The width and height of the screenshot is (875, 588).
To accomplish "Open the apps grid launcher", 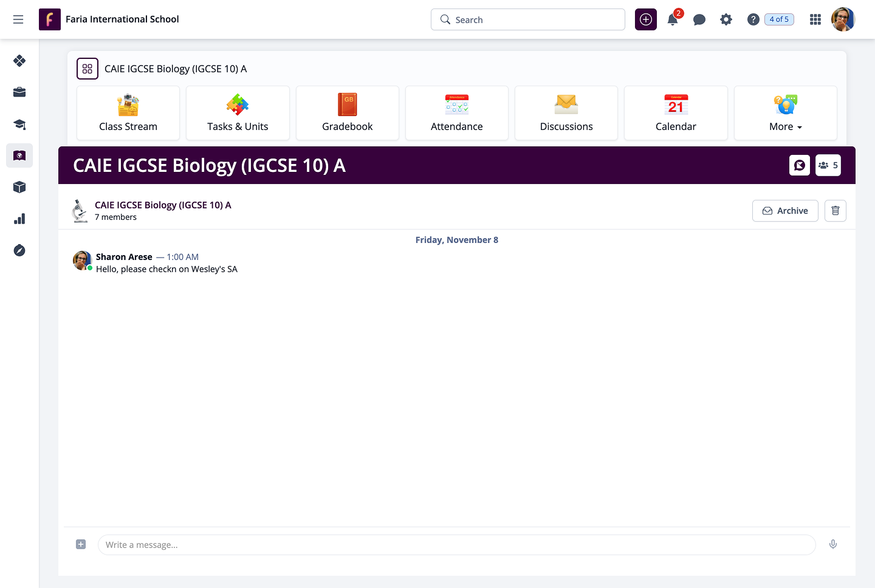I will pos(815,20).
